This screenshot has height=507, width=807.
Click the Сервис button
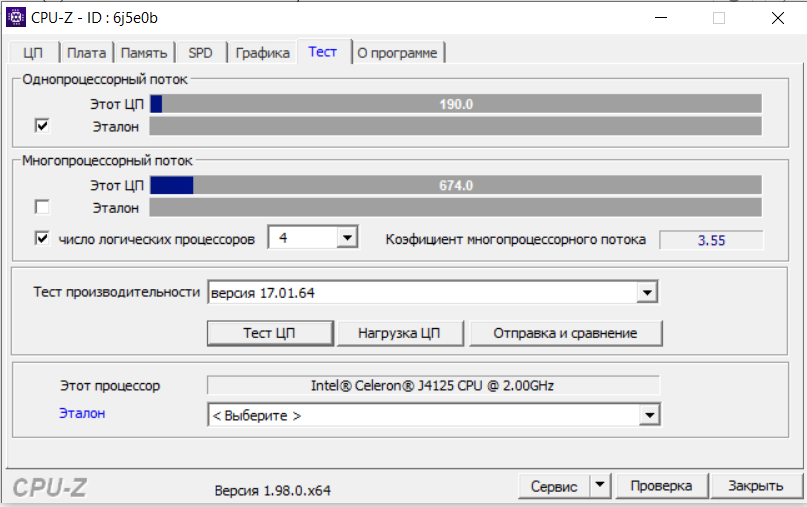tap(554, 486)
